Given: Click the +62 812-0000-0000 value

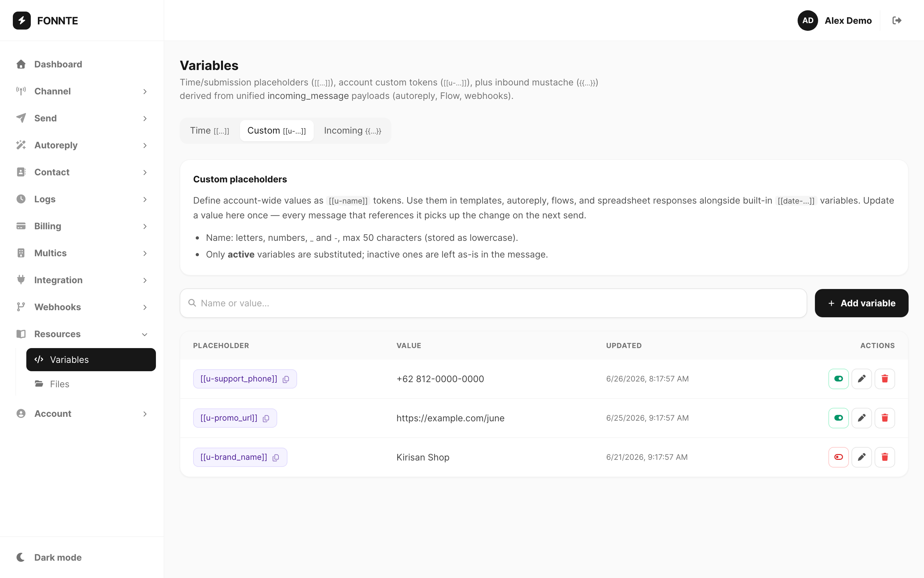Looking at the screenshot, I should pos(440,379).
